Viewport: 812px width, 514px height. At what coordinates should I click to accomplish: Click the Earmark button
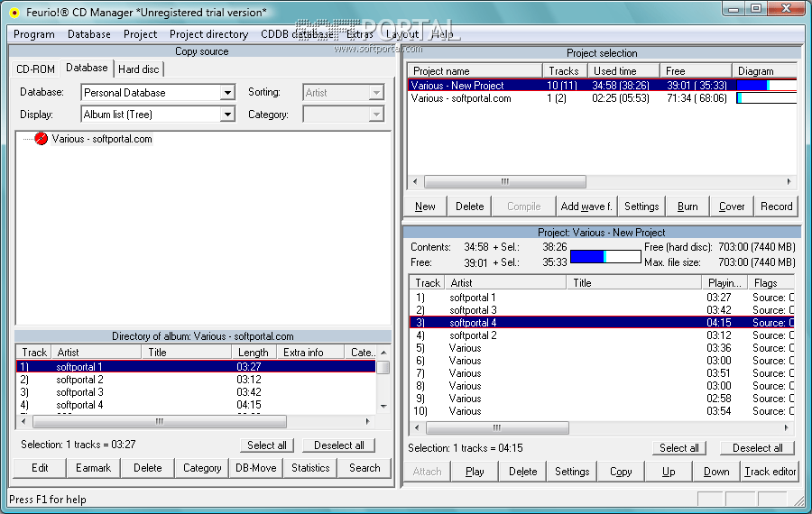coord(93,467)
